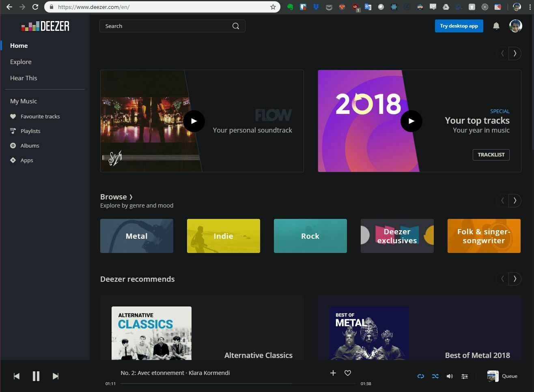Click Your top tracks heading
This screenshot has width=534, height=392.
[x=477, y=120]
